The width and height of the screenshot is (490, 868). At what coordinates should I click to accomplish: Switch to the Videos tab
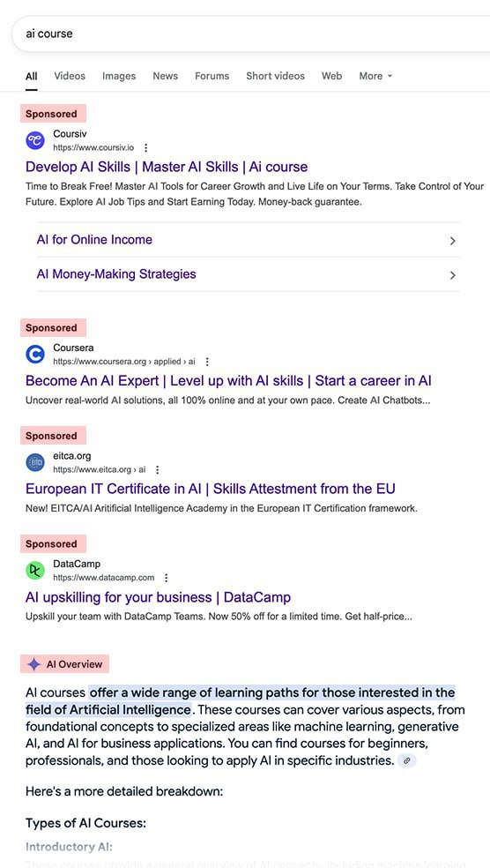point(70,76)
